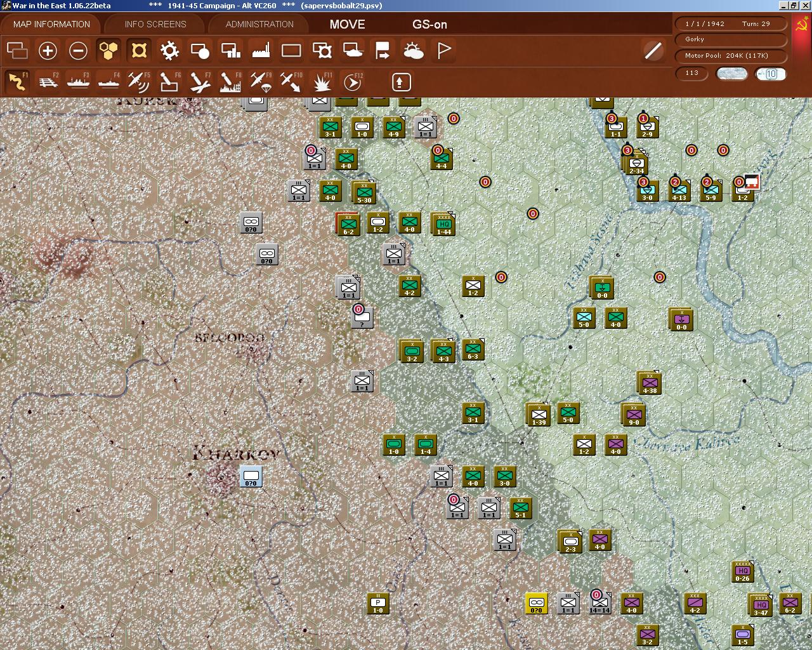Toggle the hex grid honeycomb icon
This screenshot has width=812, height=650.
pyautogui.click(x=108, y=50)
